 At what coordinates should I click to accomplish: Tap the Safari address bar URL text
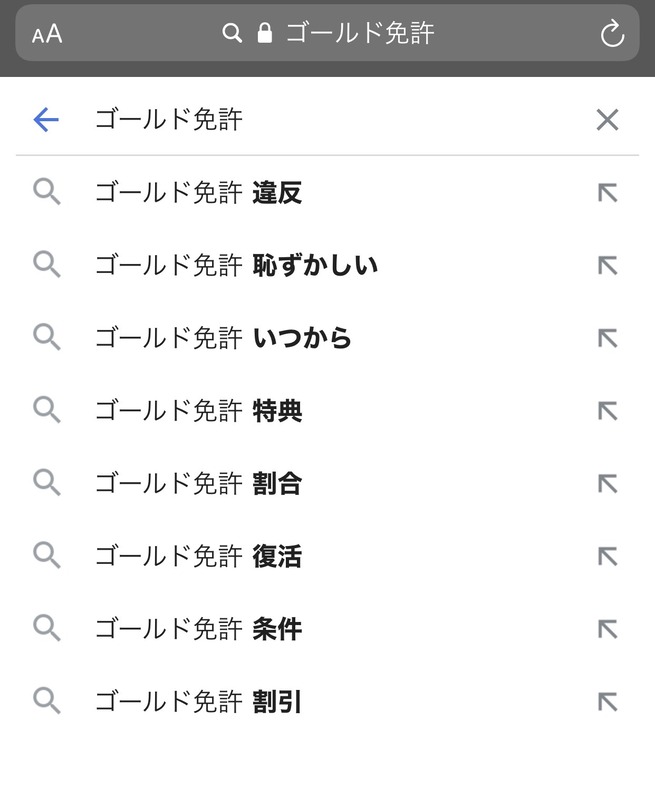[x=359, y=34]
